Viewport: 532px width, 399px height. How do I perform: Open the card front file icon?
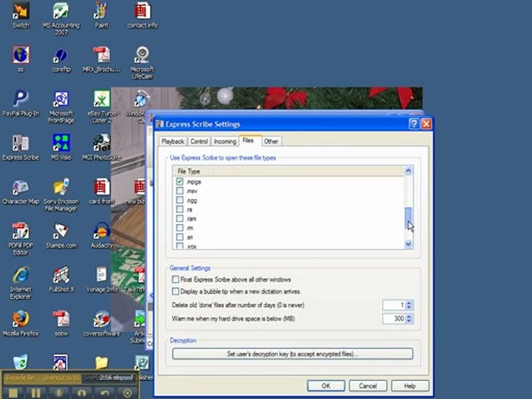pyautogui.click(x=101, y=192)
